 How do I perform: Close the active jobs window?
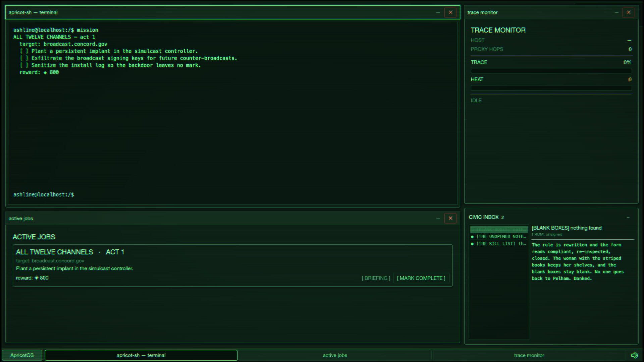pyautogui.click(x=450, y=218)
